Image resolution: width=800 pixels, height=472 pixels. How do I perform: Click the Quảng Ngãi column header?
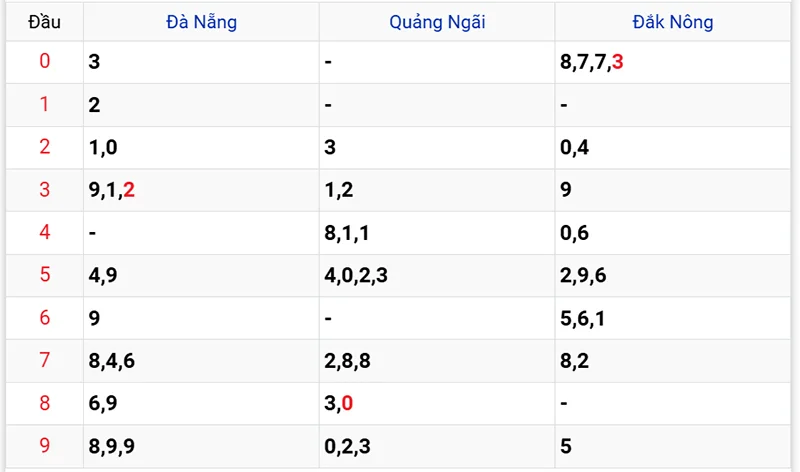437,21
